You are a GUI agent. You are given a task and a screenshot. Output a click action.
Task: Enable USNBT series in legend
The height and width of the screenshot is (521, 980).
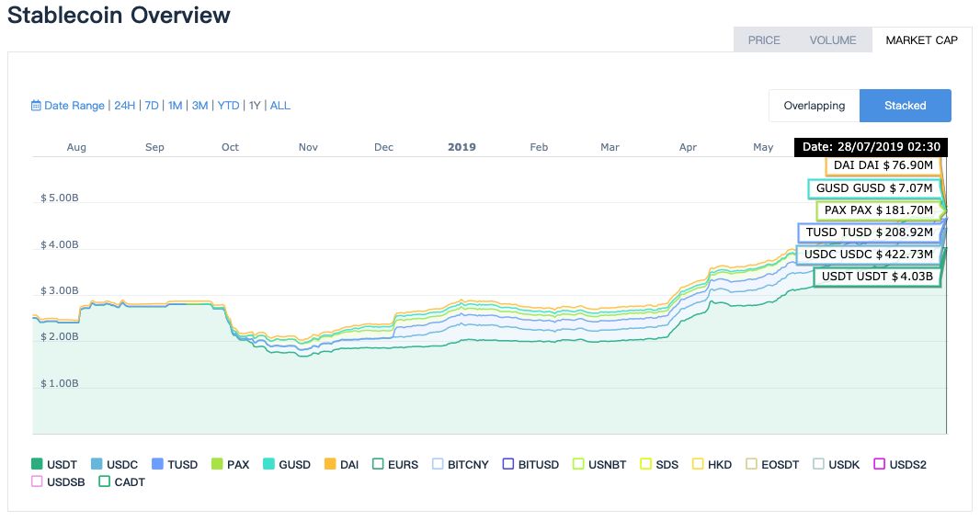tap(599, 464)
